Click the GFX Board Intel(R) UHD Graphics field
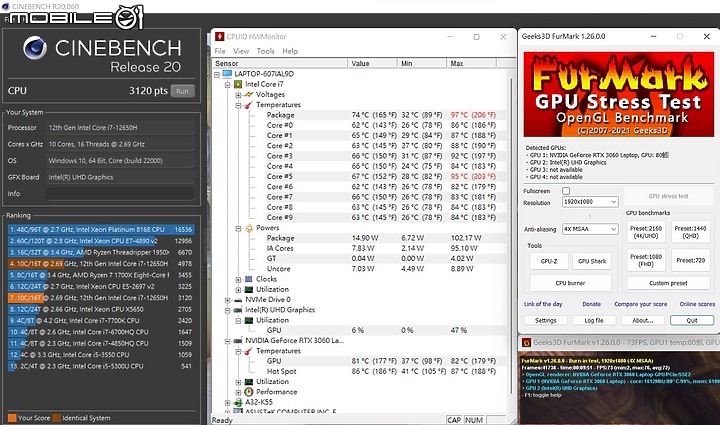This screenshot has height=425, width=720. click(x=120, y=177)
